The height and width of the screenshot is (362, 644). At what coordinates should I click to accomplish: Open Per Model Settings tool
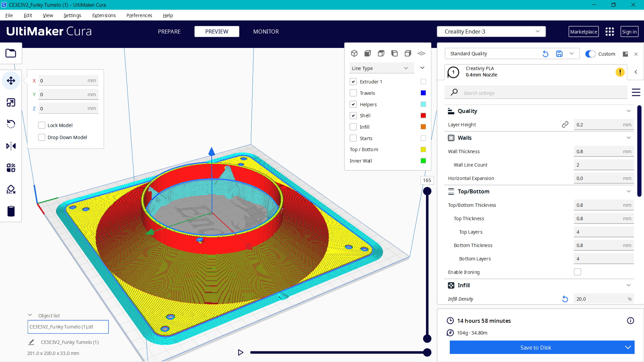click(x=11, y=168)
